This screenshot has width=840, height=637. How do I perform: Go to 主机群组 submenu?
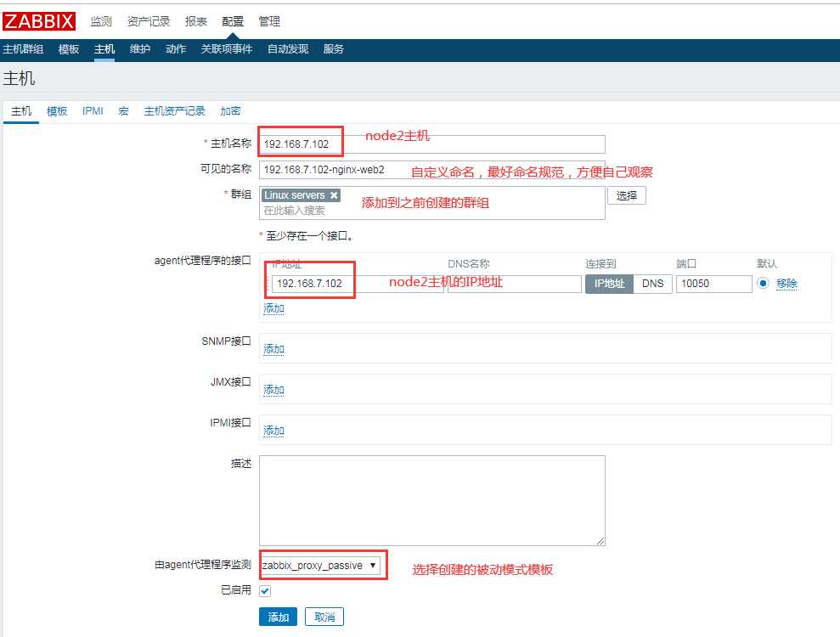coord(23,49)
